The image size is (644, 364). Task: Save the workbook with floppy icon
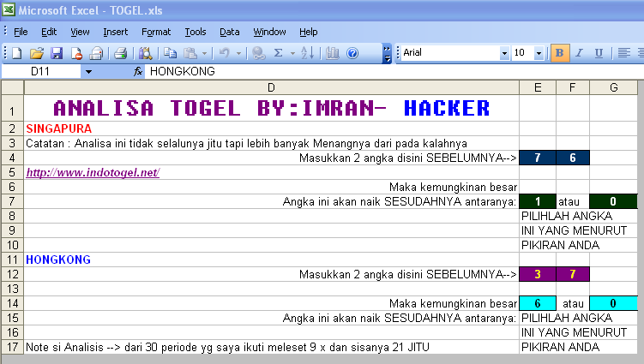(x=57, y=53)
